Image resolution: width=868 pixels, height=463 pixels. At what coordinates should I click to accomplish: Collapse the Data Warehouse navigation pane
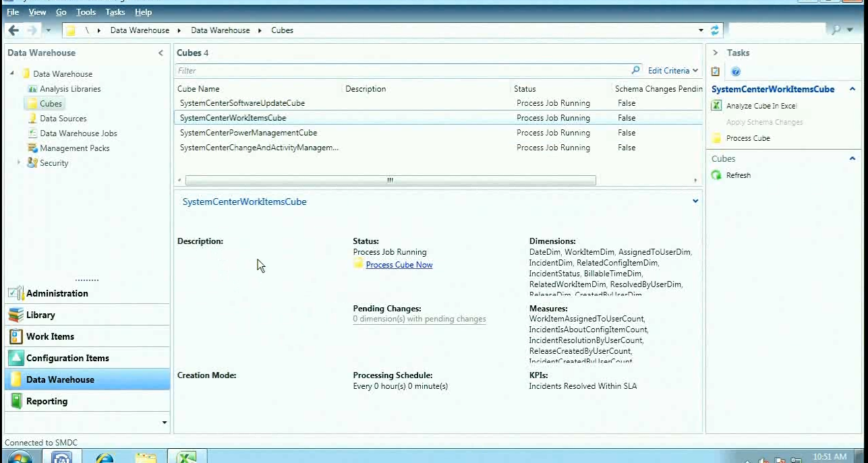click(x=161, y=53)
